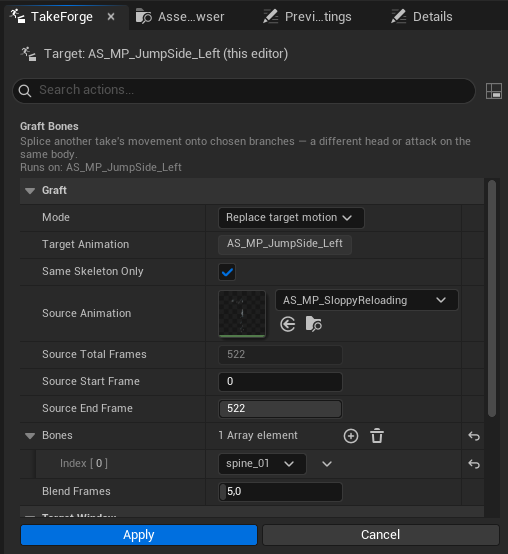Reset Bones array to default
This screenshot has height=554, width=508.
474,436
